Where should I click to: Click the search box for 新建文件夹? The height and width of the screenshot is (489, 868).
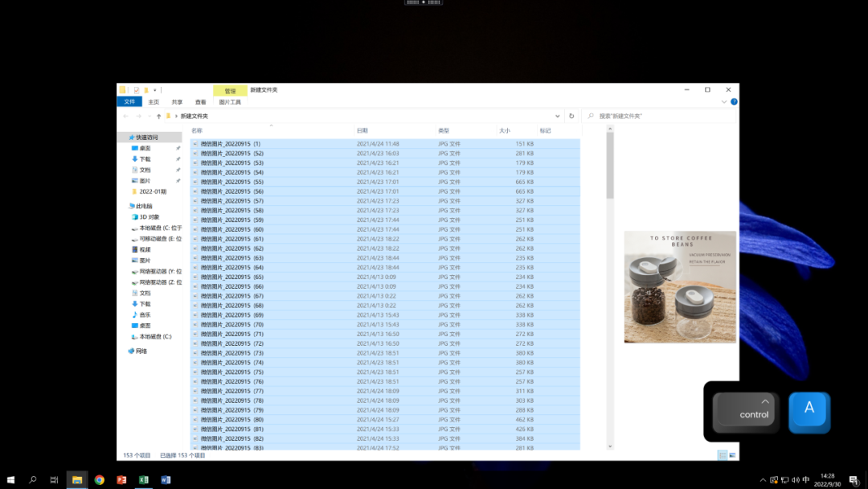(659, 116)
